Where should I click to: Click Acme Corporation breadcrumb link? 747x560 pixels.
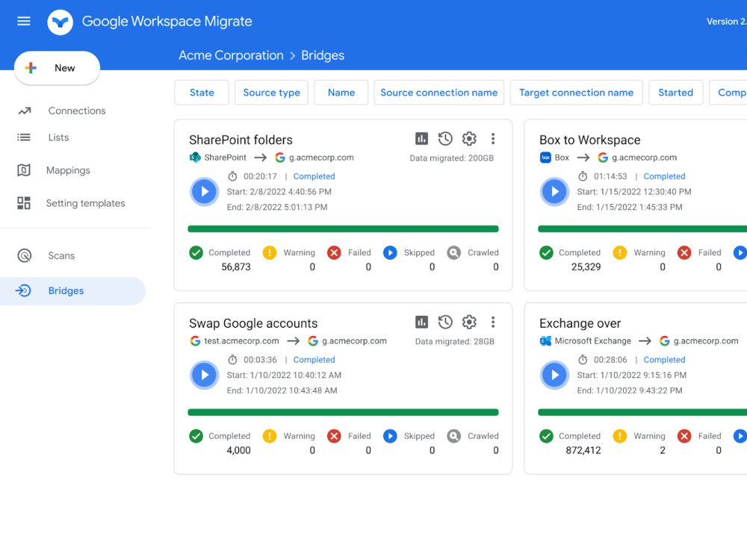(x=231, y=55)
